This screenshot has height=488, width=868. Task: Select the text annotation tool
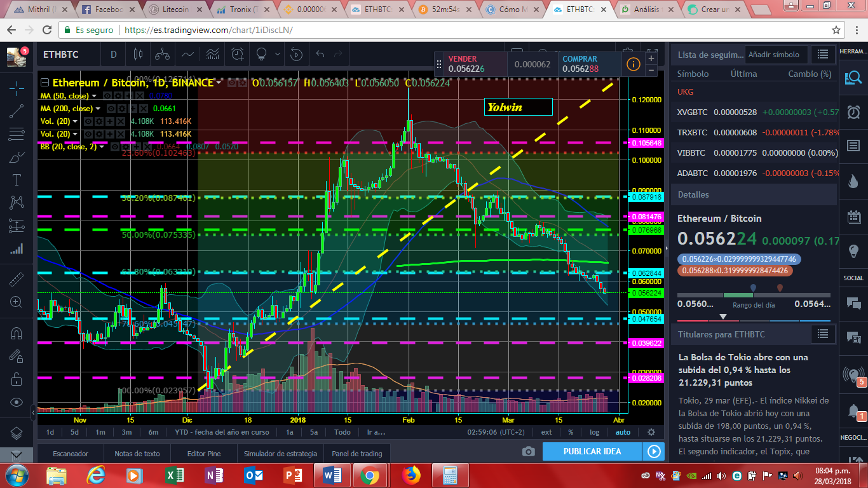click(17, 180)
